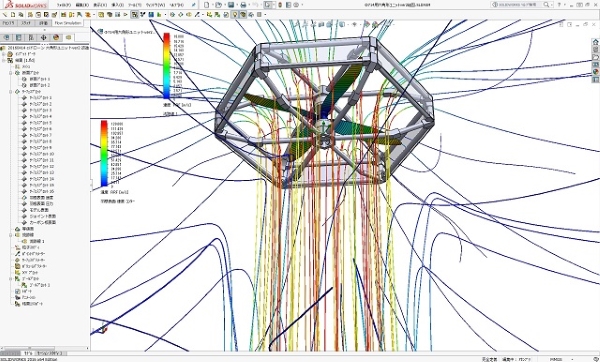Click the upper velocity color legend bar
The width and height of the screenshot is (600, 362).
point(166,66)
